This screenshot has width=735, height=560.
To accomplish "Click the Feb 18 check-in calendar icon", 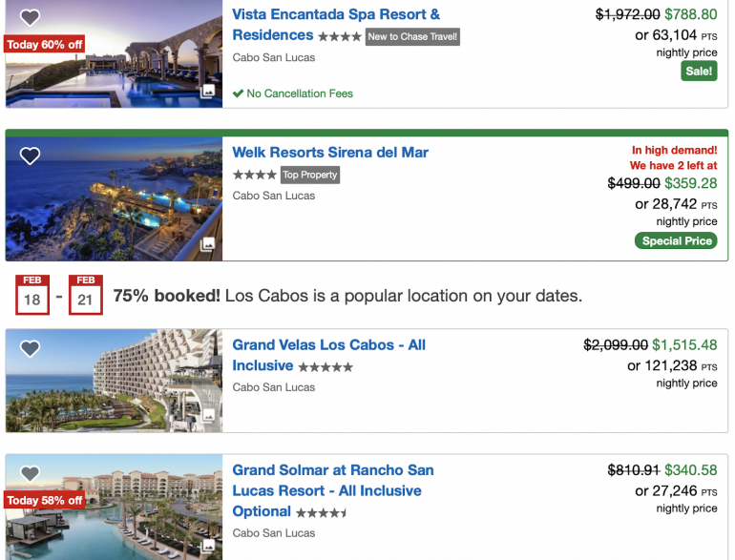I will (x=32, y=295).
